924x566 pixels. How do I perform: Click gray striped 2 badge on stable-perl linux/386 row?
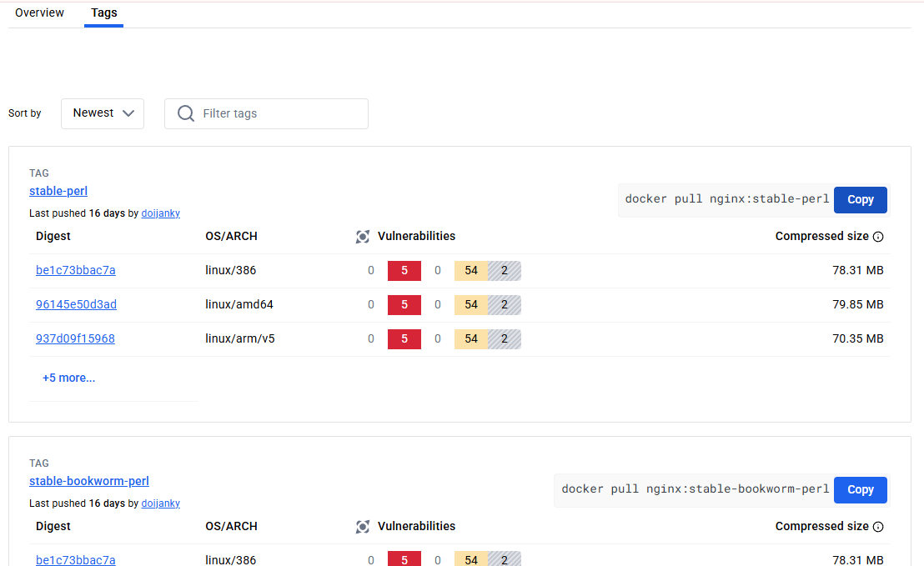click(x=505, y=270)
